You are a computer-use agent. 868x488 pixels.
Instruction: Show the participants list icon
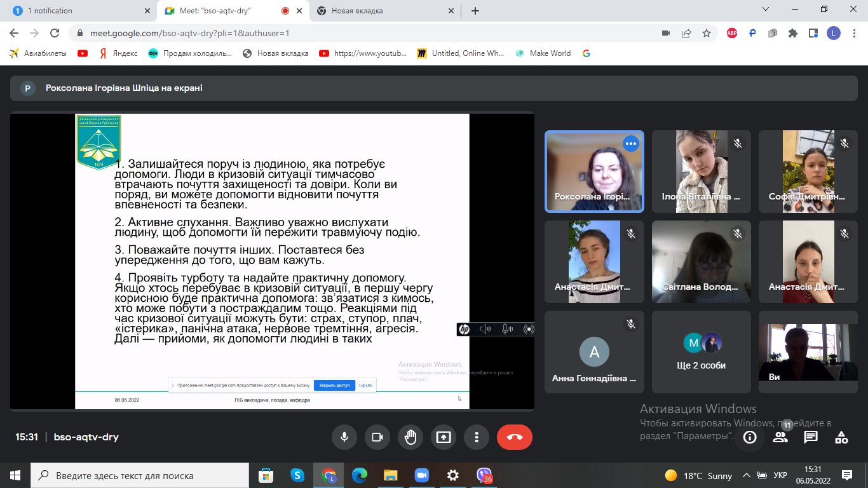coord(780,437)
